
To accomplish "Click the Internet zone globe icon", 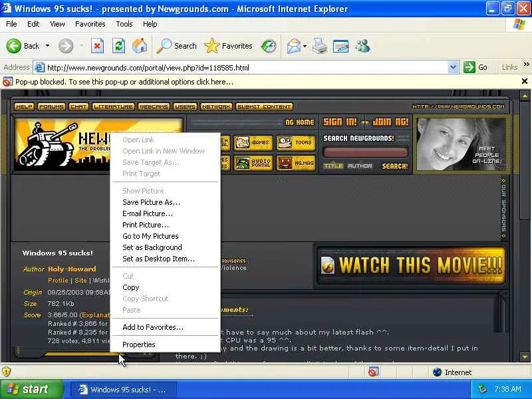I will [438, 372].
